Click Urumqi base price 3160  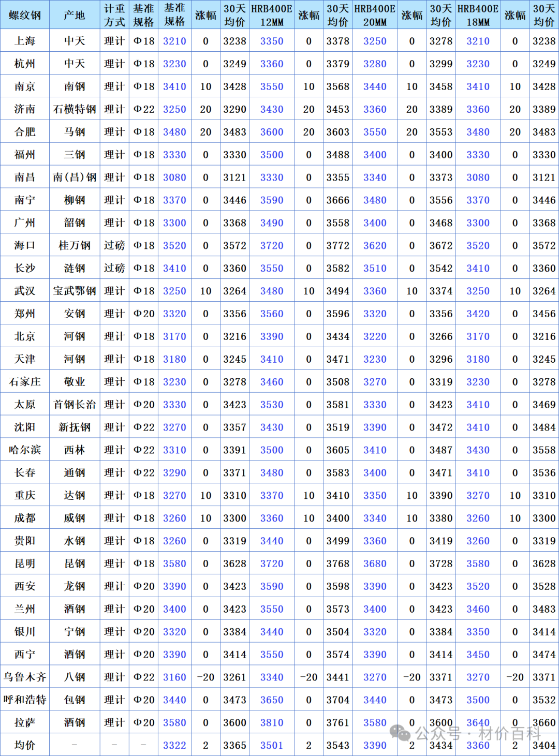(174, 677)
